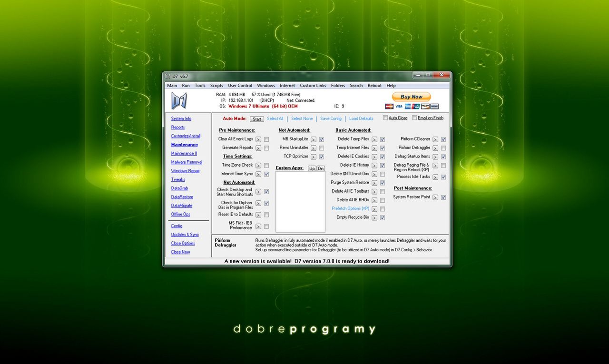Click the Select None link
Screen dimensions: 609x364
point(302,118)
